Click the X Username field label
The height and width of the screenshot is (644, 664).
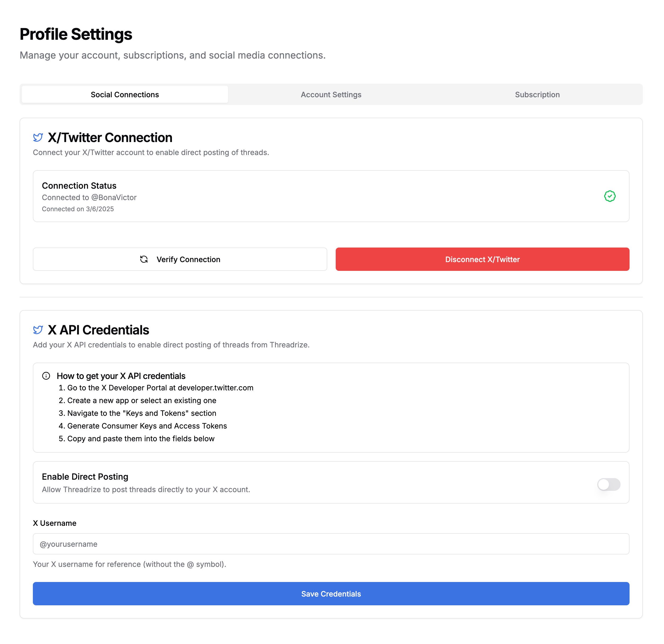point(55,523)
